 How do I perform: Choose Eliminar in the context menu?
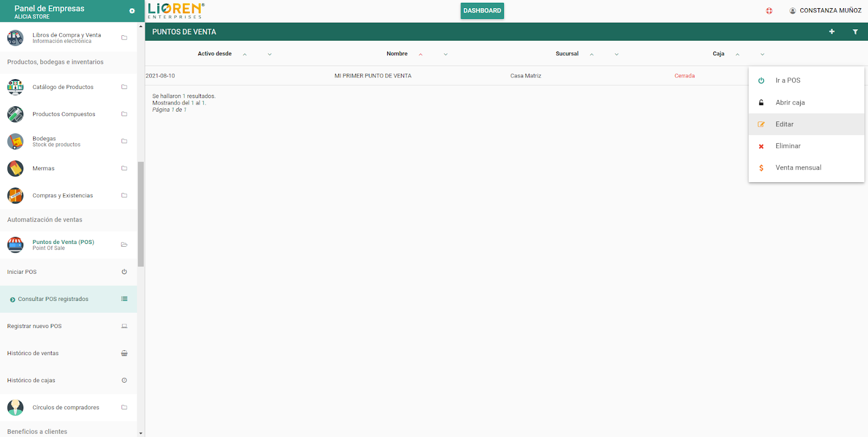click(806, 146)
